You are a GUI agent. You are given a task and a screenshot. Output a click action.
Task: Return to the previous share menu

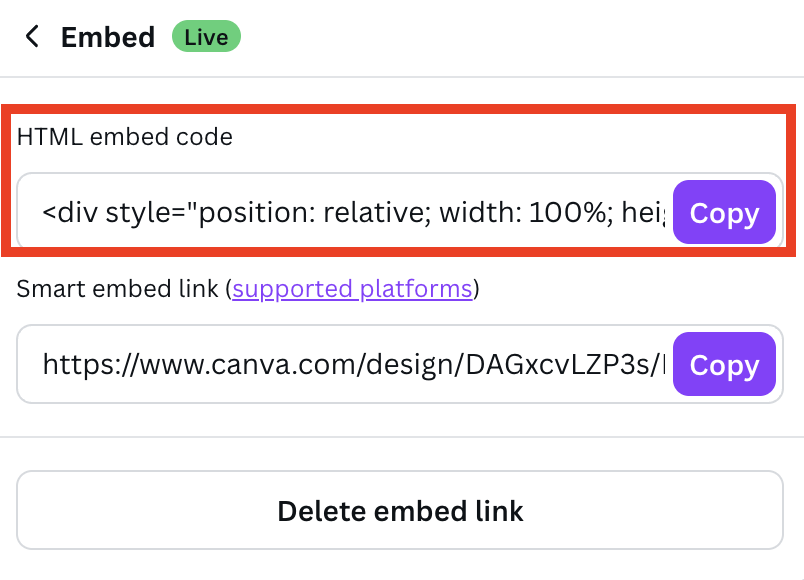pos(33,38)
